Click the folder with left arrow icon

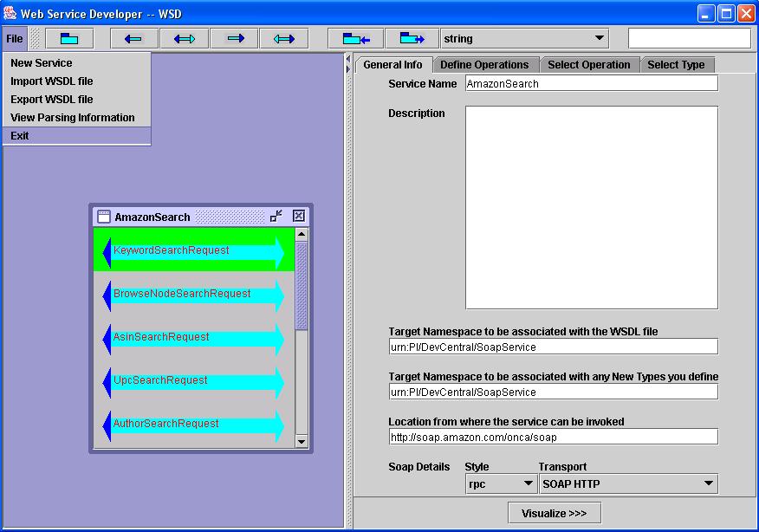pyautogui.click(x=356, y=39)
